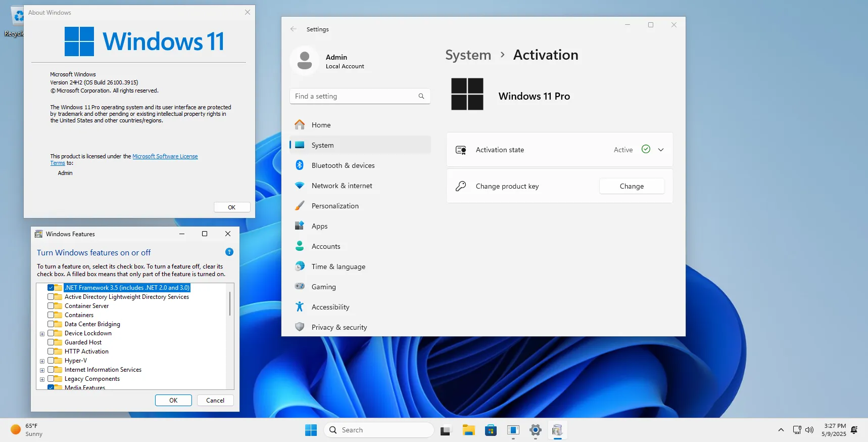Toggle .NET Framework 3.5 checkbox

point(51,288)
